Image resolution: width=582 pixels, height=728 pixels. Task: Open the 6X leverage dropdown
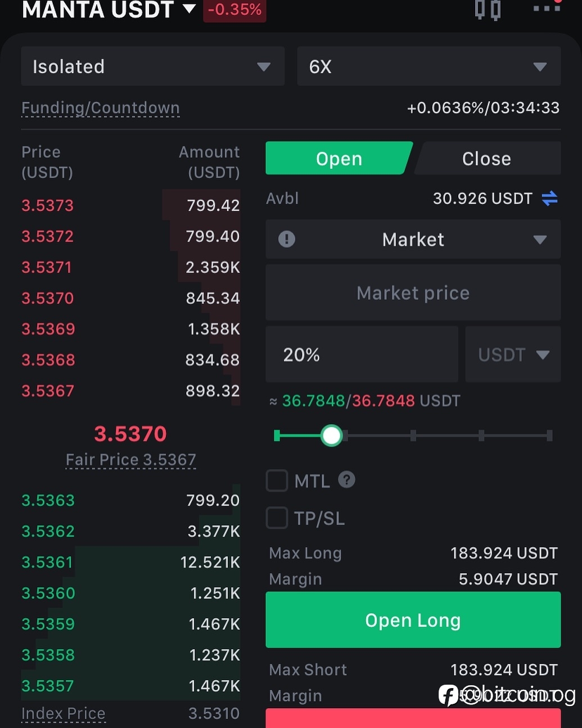coord(428,66)
